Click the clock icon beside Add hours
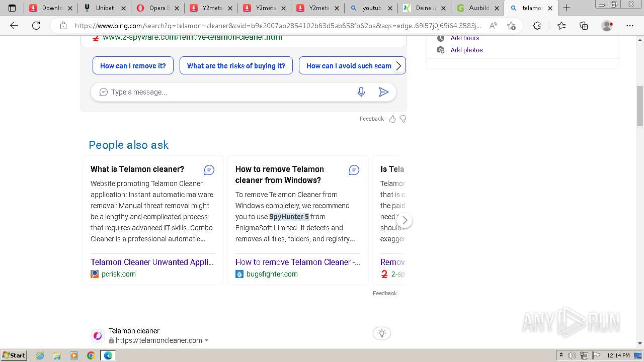This screenshot has width=644, height=362. (441, 38)
